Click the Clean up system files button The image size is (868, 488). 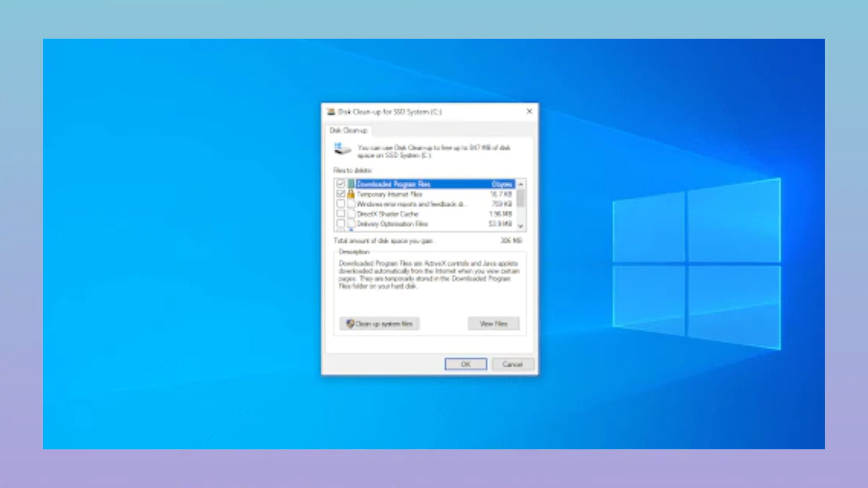[379, 324]
